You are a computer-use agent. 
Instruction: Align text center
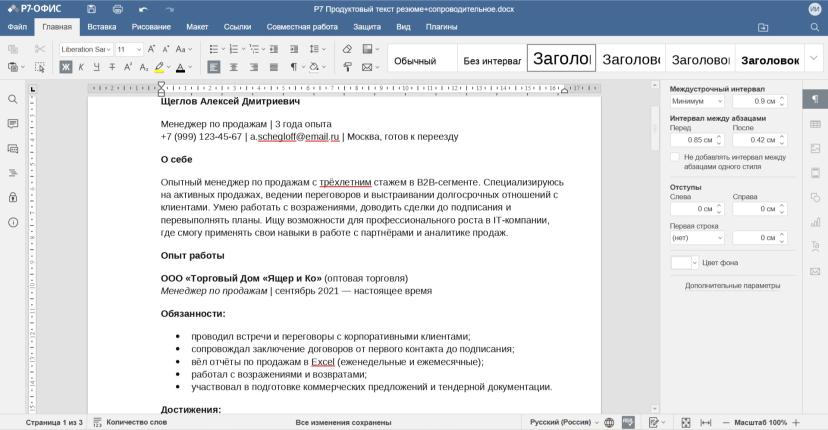tap(234, 67)
